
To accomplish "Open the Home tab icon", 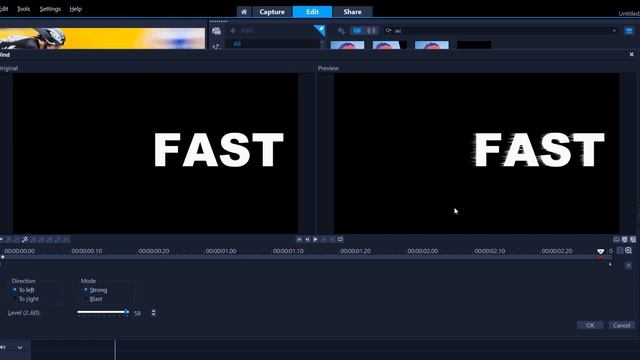I will [244, 12].
